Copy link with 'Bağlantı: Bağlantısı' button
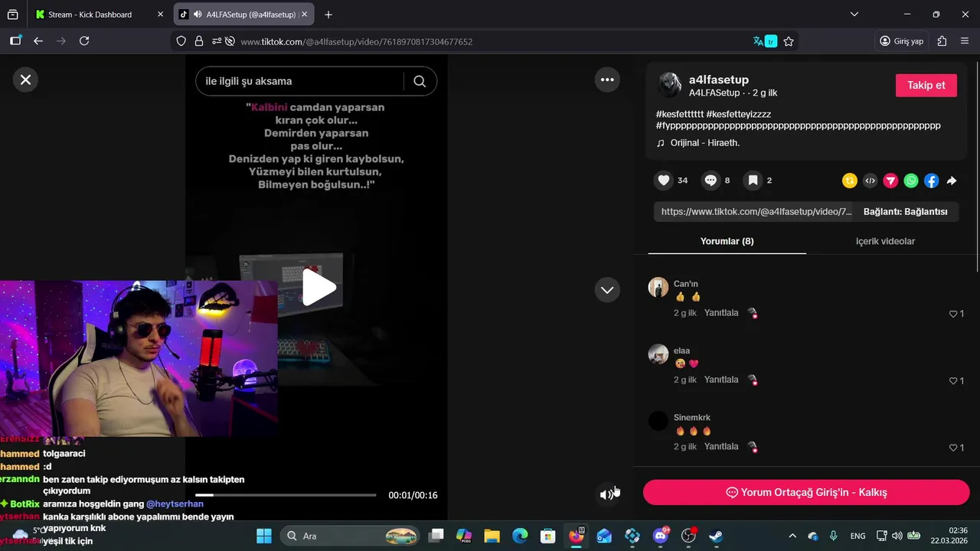This screenshot has height=551, width=980. click(906, 212)
